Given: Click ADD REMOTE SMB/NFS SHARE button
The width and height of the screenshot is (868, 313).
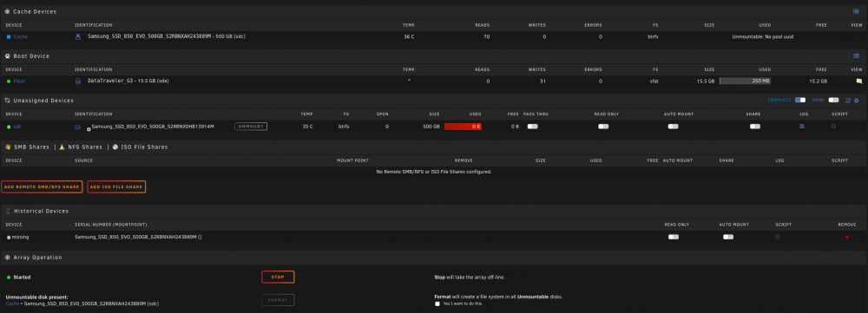Looking at the screenshot, I should pyautogui.click(x=42, y=187).
